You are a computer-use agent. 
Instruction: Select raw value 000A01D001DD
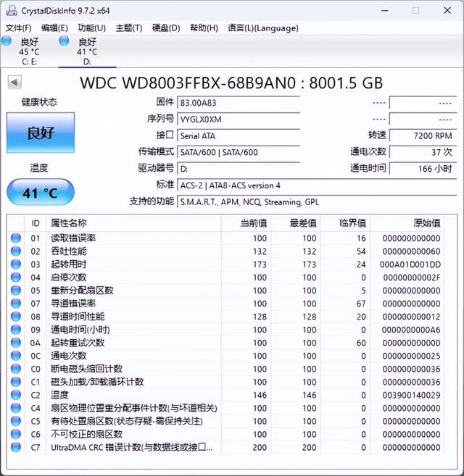click(410, 264)
